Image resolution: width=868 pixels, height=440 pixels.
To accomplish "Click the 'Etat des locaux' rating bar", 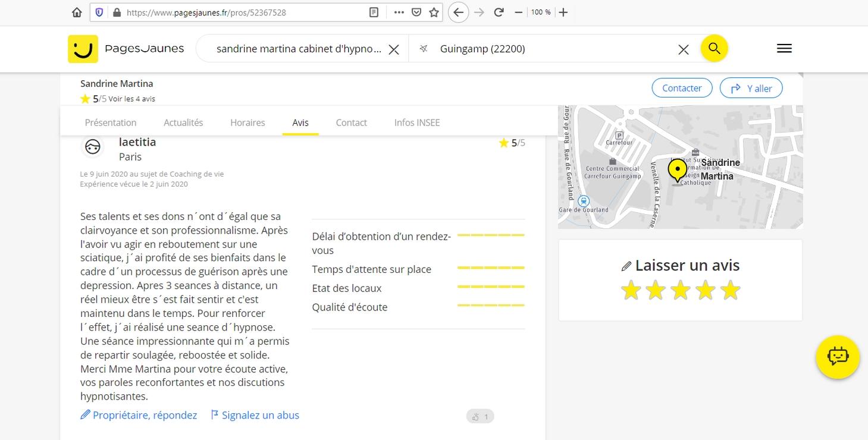I will (x=491, y=287).
